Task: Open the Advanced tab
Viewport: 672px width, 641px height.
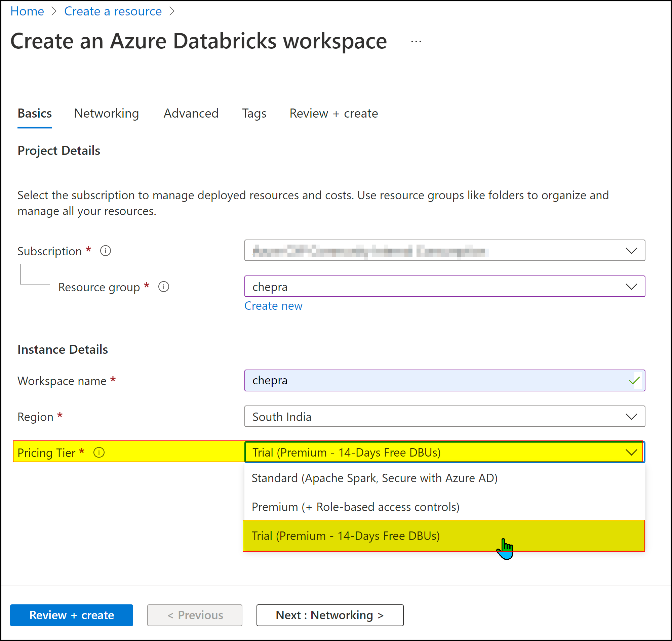Action: pyautogui.click(x=191, y=114)
